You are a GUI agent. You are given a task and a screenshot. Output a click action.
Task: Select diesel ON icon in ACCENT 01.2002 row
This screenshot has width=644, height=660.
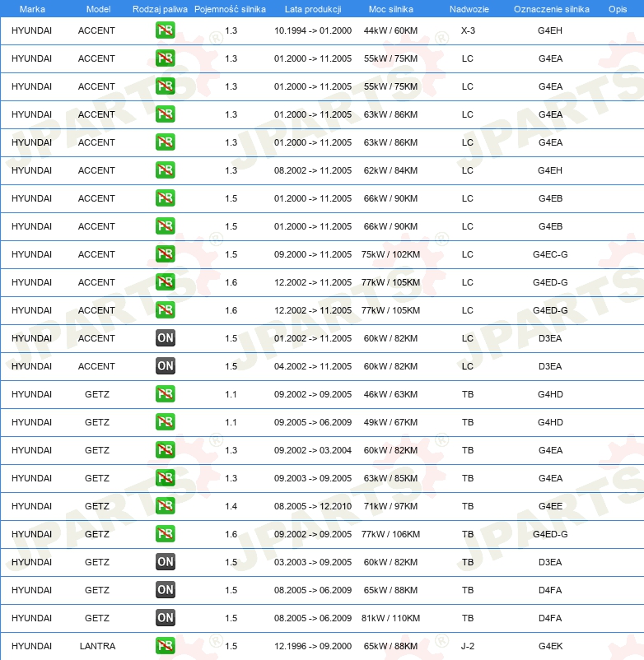(165, 338)
